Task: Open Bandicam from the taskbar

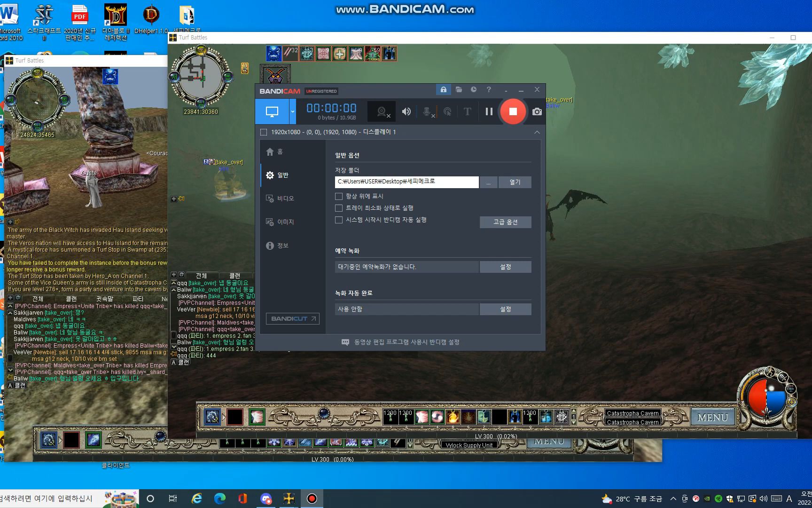Action: pyautogui.click(x=312, y=499)
